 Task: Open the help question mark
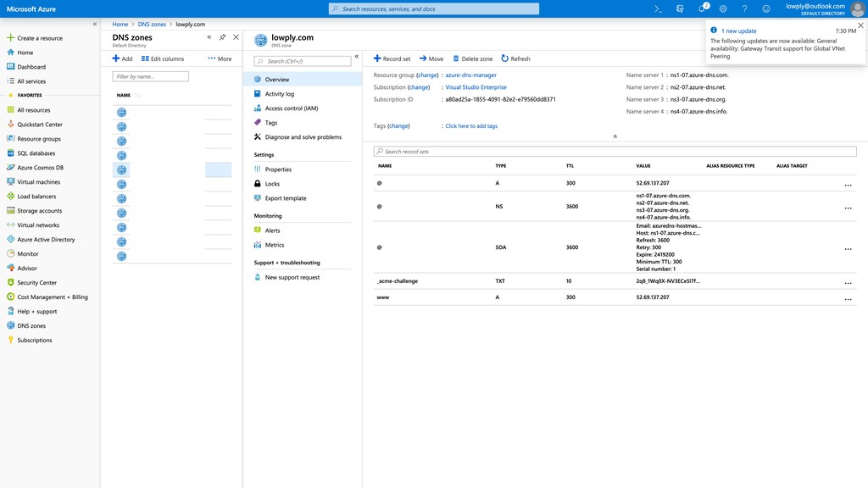(744, 8)
